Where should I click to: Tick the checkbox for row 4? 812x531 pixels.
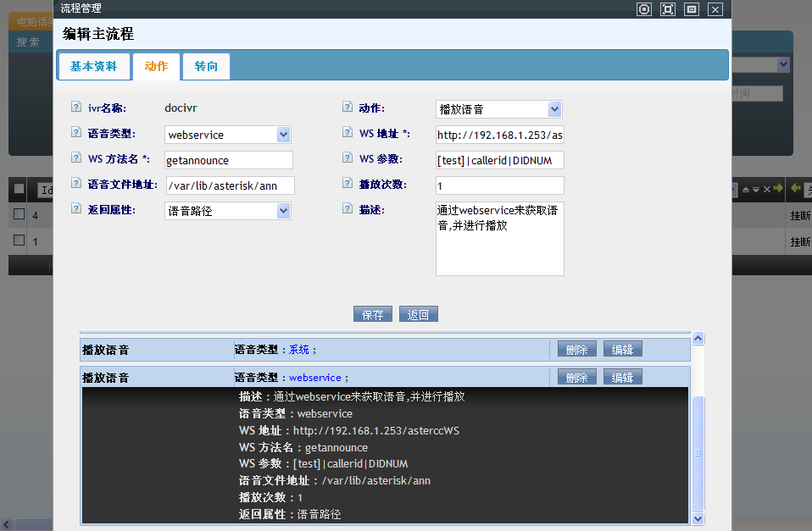[x=19, y=215]
